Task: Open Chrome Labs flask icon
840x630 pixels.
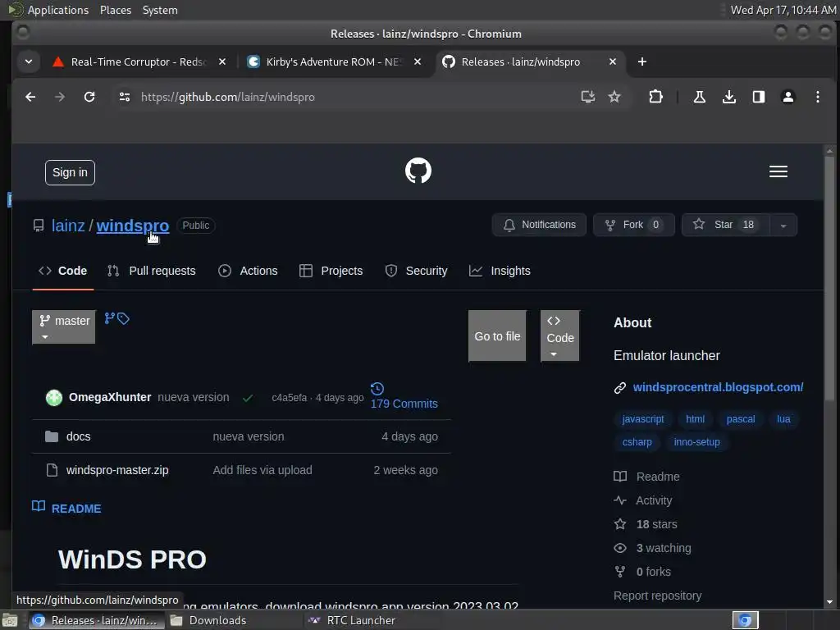Action: point(700,97)
